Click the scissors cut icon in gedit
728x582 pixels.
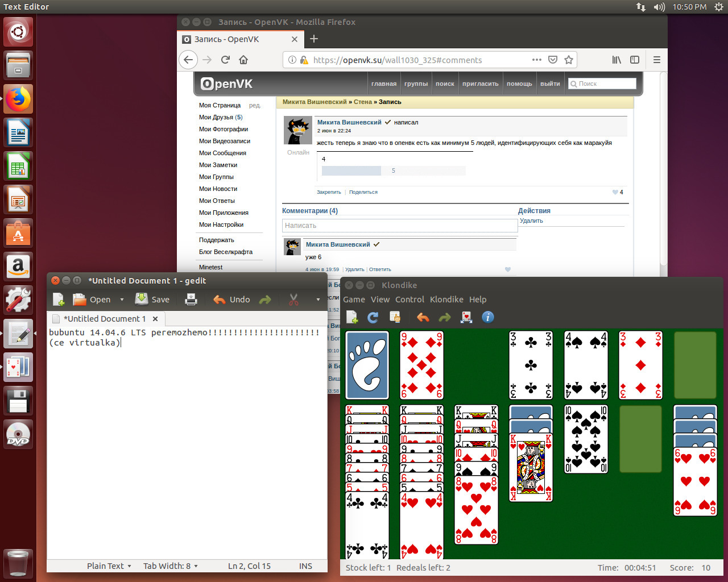point(293,300)
